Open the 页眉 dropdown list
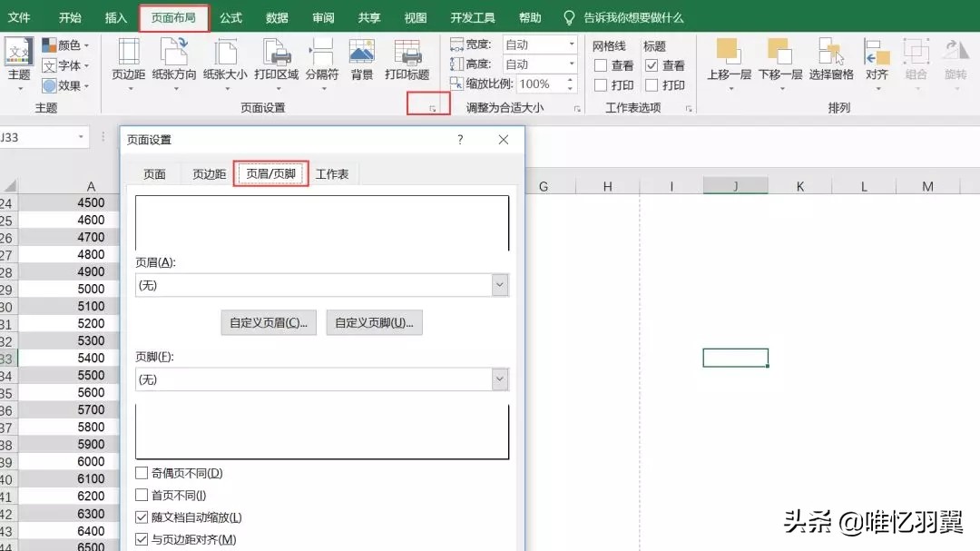The image size is (980, 551). pyautogui.click(x=499, y=285)
